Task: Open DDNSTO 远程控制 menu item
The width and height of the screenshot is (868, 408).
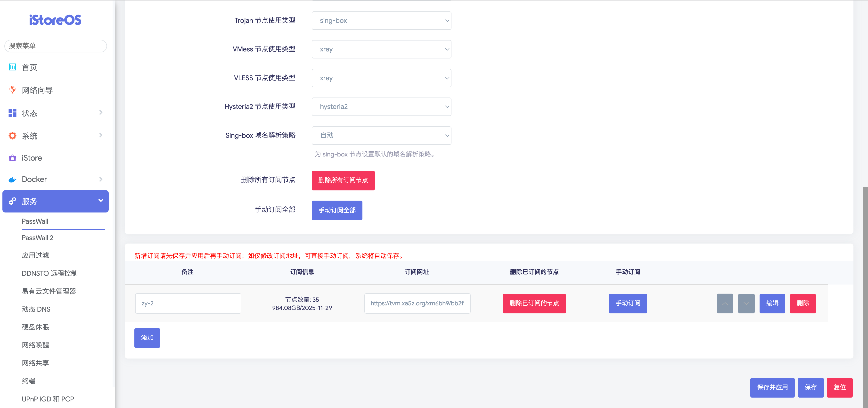Action: point(49,273)
